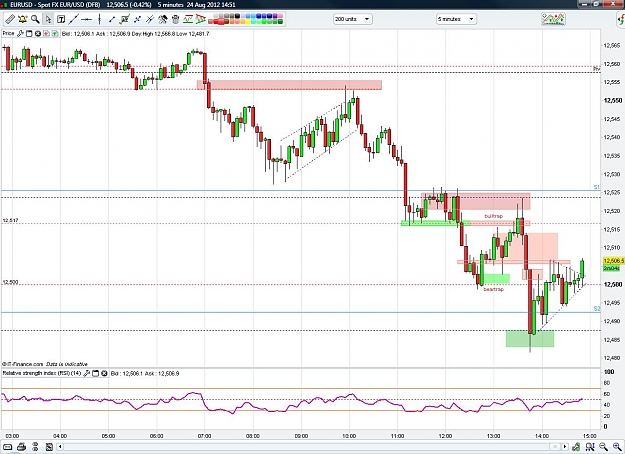Click the S1 support line label
Screen dimensions: 625x454
click(x=597, y=187)
